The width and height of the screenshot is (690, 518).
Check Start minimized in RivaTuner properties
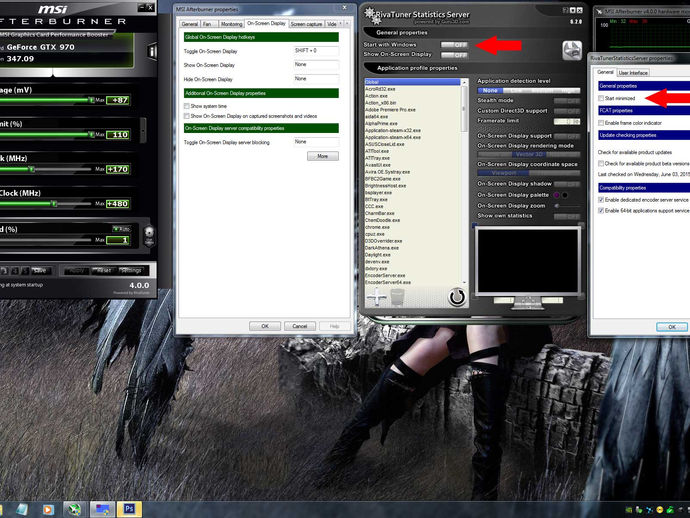pyautogui.click(x=601, y=98)
